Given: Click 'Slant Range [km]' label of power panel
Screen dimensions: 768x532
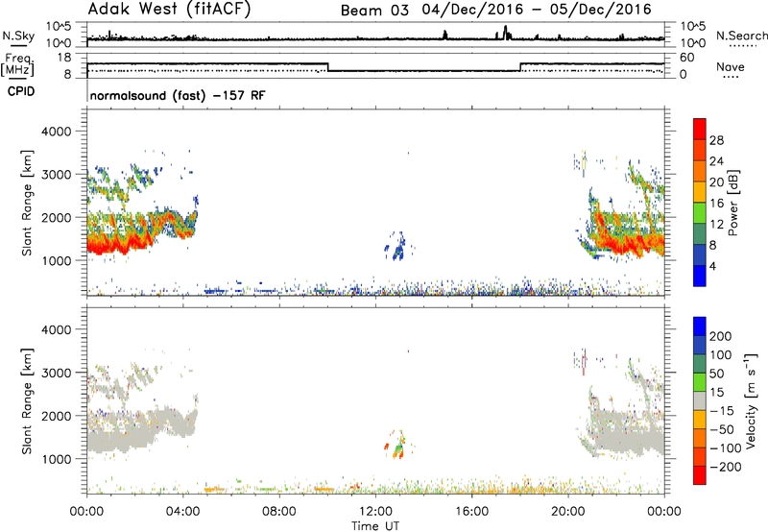Looking at the screenshot, I should pyautogui.click(x=27, y=203).
